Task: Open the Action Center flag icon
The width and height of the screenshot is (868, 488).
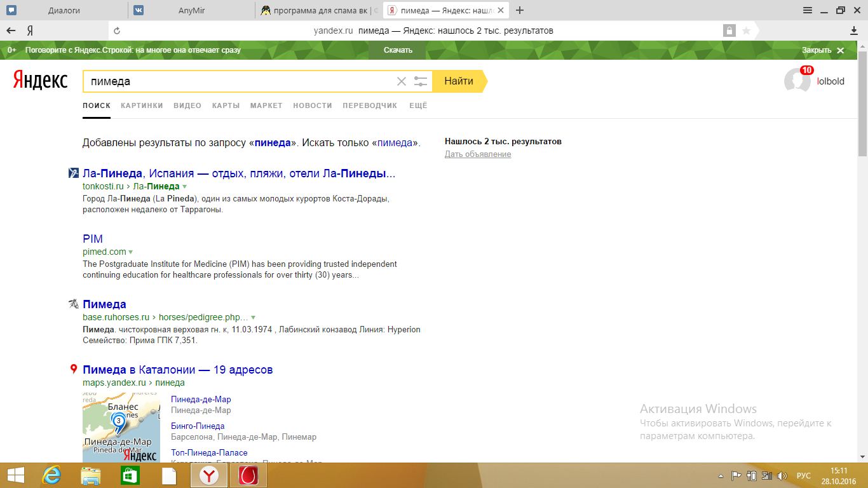Action: click(x=736, y=475)
